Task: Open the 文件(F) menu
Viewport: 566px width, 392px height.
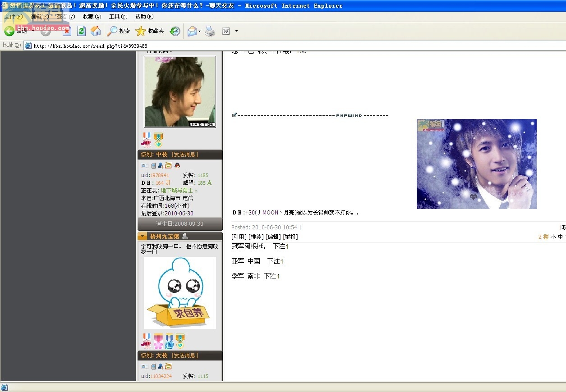Action: click(x=13, y=17)
